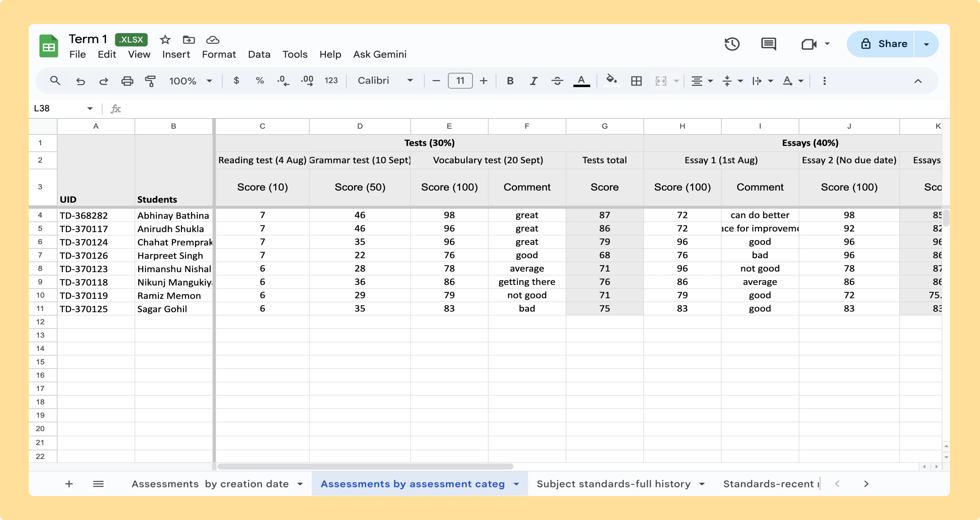Open Ask Gemini
This screenshot has height=520, width=980.
click(x=380, y=54)
